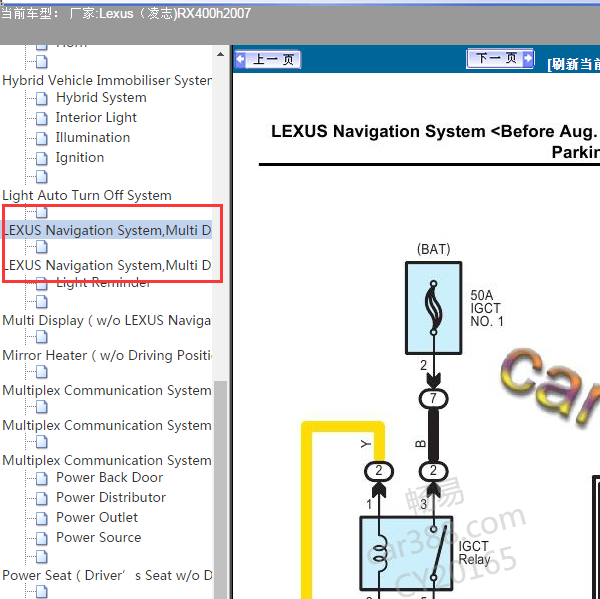Select Light Auto Turn Off System heading
Screen dimensions: 600x599
pyautogui.click(x=87, y=196)
